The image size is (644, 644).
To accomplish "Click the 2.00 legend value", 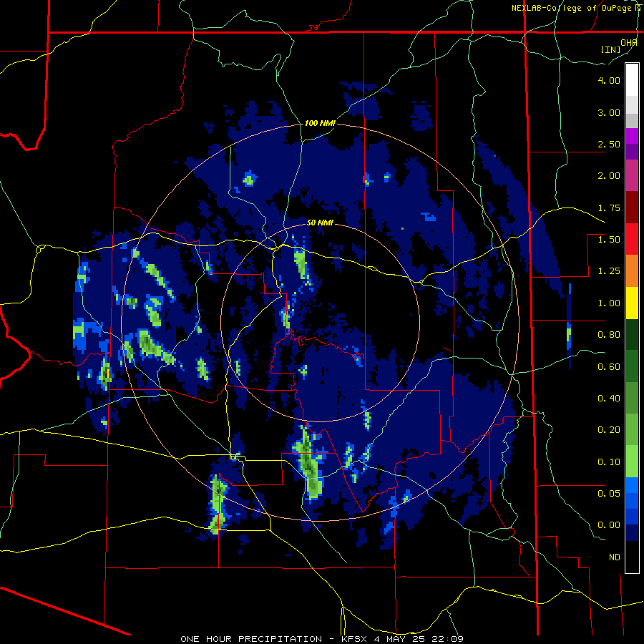I will pyautogui.click(x=609, y=176).
